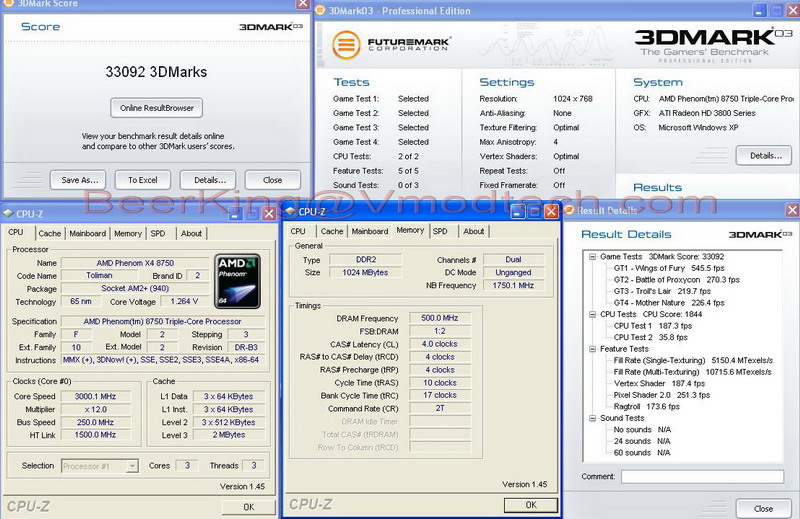Open Cache tab in CPU-Z Memory window
Image resolution: width=800 pixels, height=519 pixels.
click(332, 231)
